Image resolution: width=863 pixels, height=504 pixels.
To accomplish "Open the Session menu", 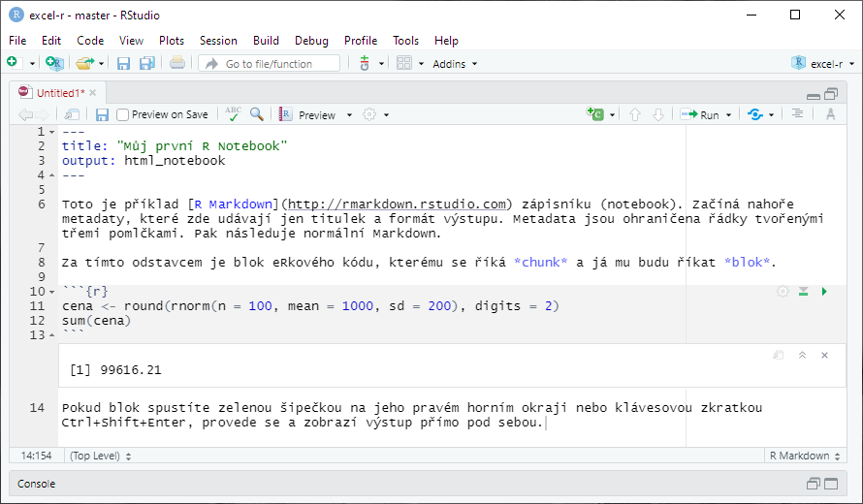I will (218, 41).
